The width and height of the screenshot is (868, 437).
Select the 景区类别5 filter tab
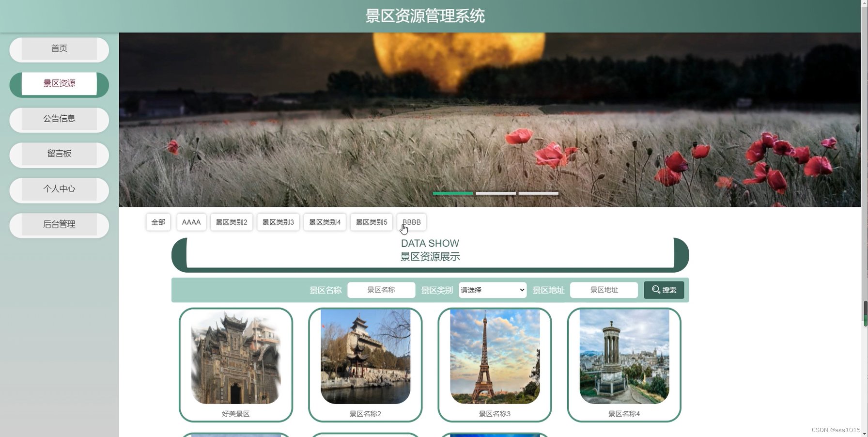(372, 222)
